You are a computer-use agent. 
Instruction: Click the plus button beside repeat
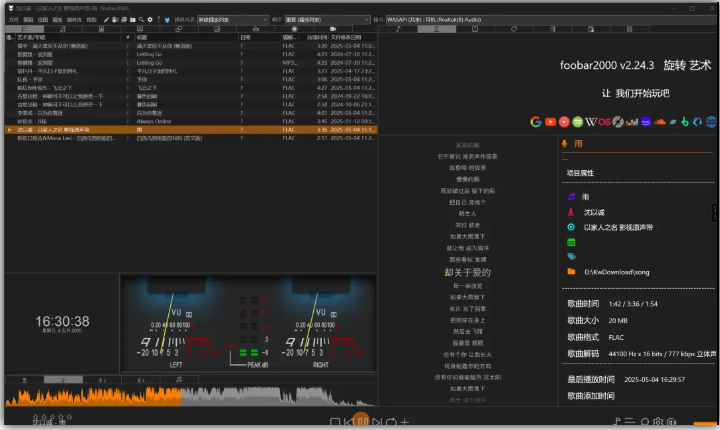point(405,422)
